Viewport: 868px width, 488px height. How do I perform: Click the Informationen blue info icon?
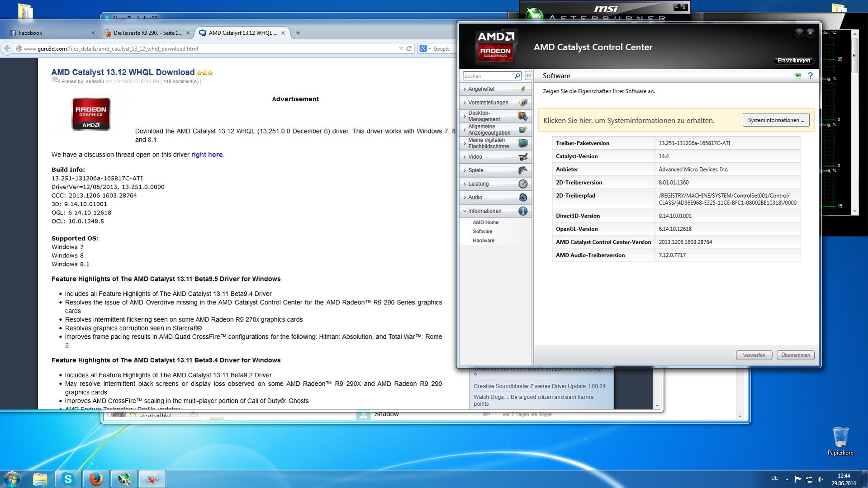pos(523,211)
